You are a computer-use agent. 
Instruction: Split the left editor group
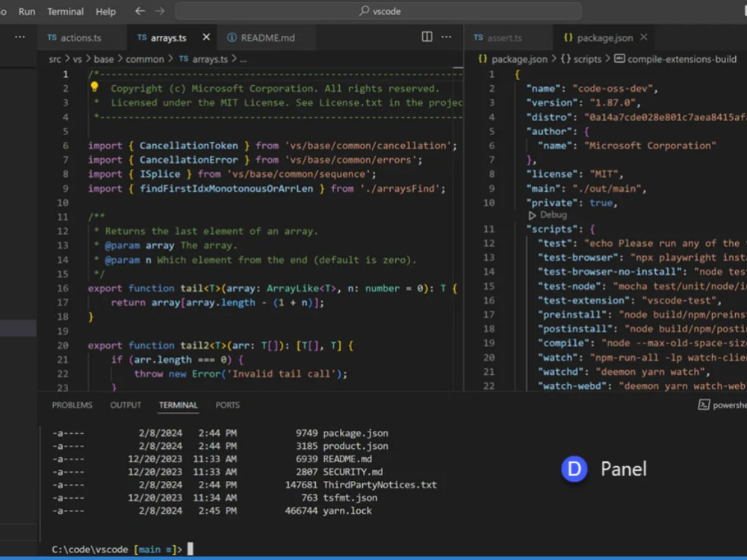427,37
